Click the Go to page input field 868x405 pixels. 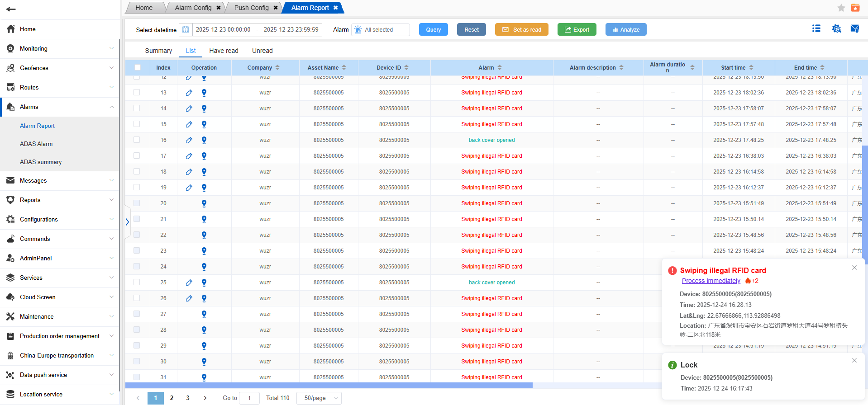click(249, 398)
